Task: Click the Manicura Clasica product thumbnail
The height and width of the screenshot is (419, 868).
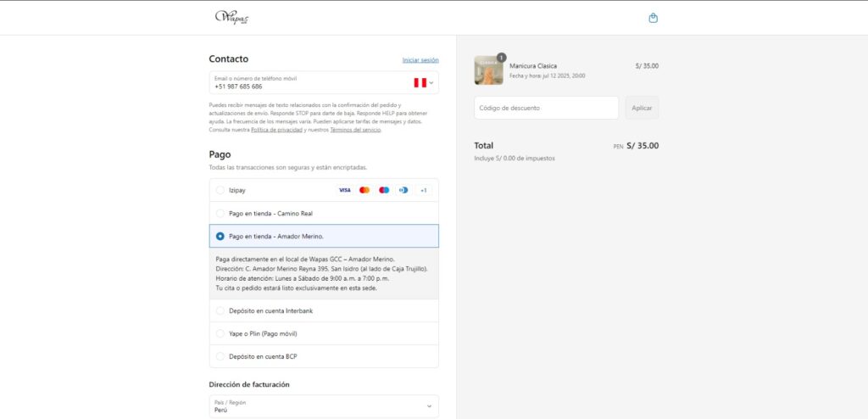Action: tap(488, 70)
